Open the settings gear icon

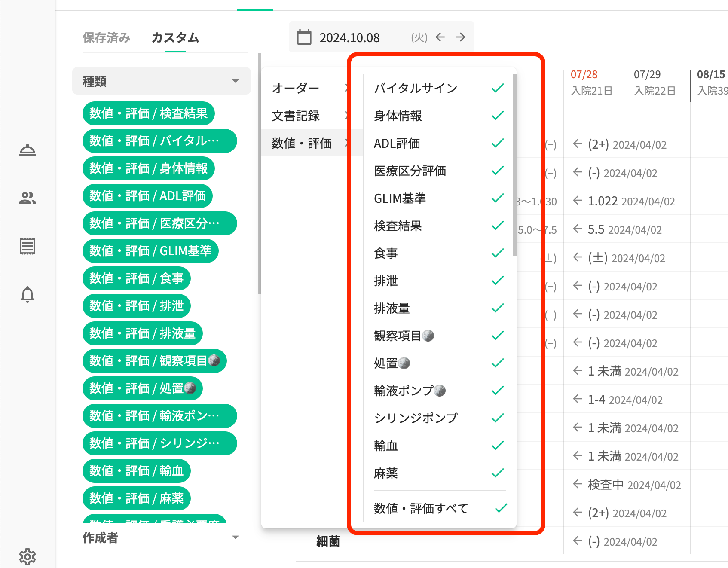point(28,556)
